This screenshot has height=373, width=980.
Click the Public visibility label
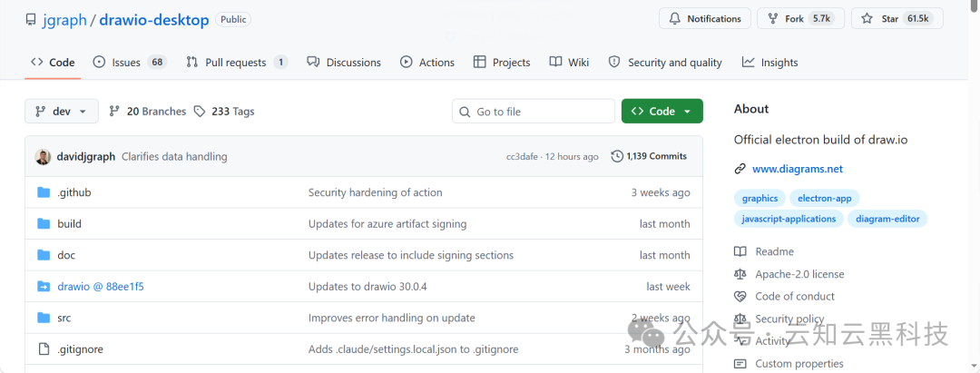coord(233,19)
